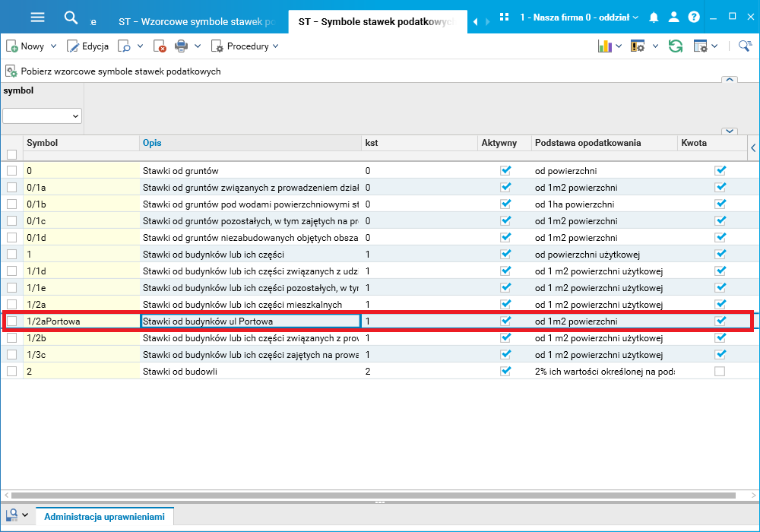
Task: Open the chart dropdown arrow
Action: click(x=619, y=46)
